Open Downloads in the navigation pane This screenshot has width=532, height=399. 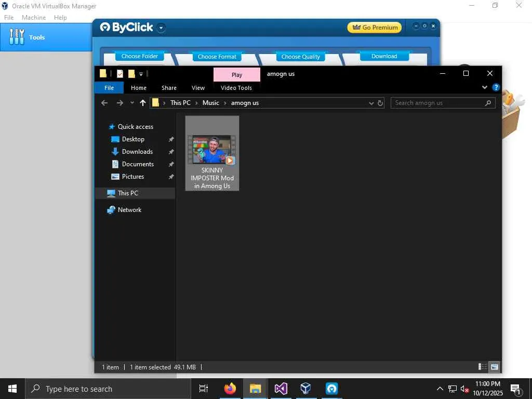click(x=137, y=152)
